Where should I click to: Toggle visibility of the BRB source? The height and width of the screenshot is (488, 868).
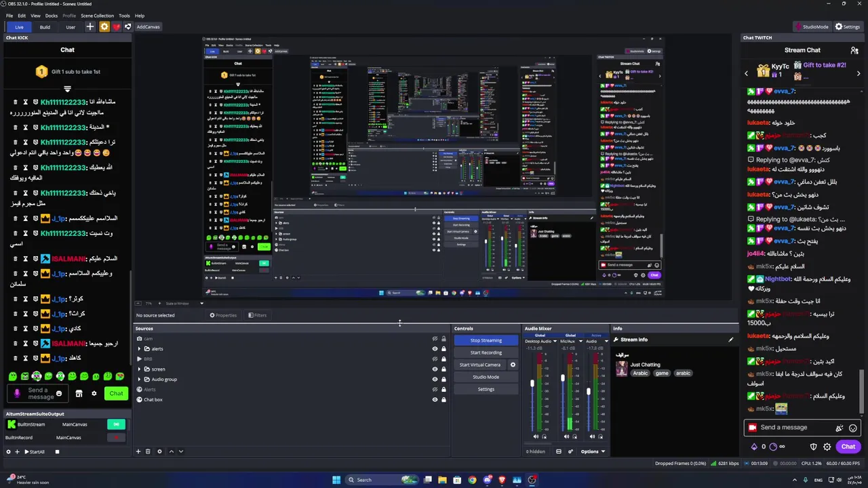[435, 359]
